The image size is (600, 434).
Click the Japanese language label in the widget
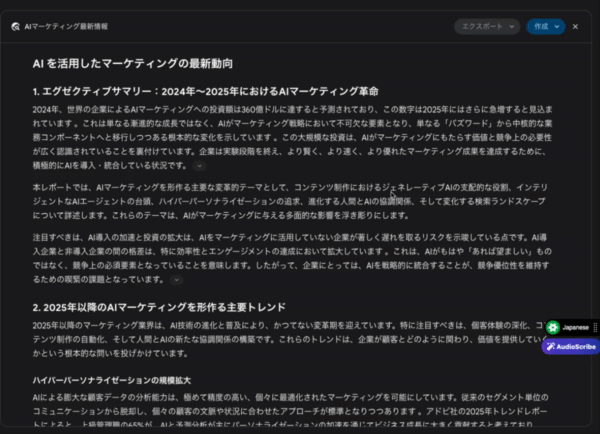[x=576, y=327]
